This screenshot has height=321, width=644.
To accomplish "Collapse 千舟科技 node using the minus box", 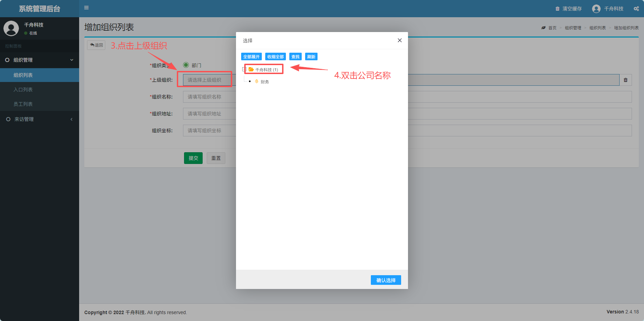I will click(244, 69).
